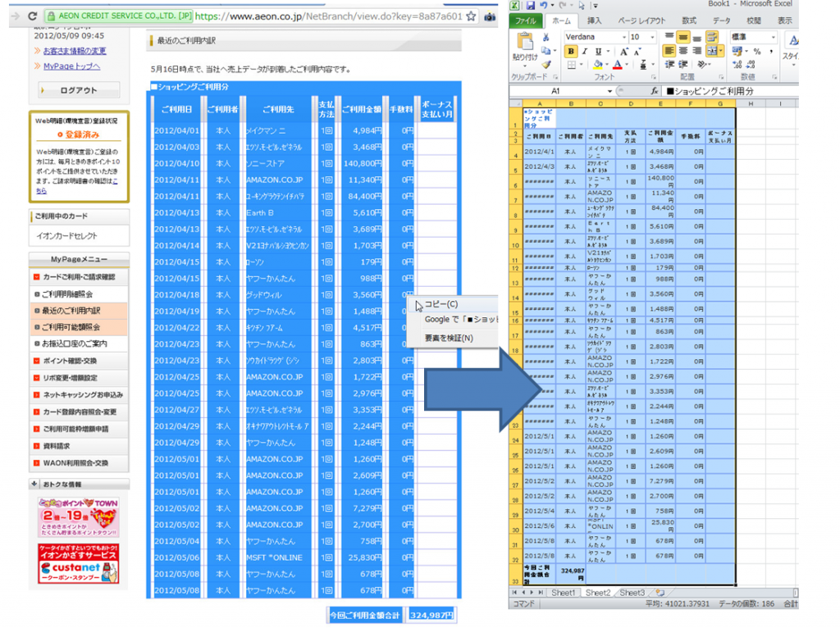Open the text orientation tool
This screenshot has width=840, height=628.
pyautogui.click(x=702, y=64)
